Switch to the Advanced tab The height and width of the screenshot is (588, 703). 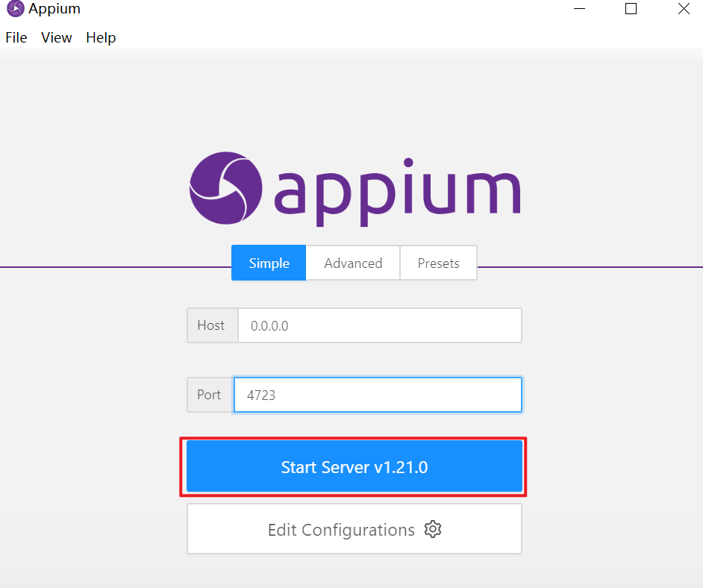(x=353, y=263)
